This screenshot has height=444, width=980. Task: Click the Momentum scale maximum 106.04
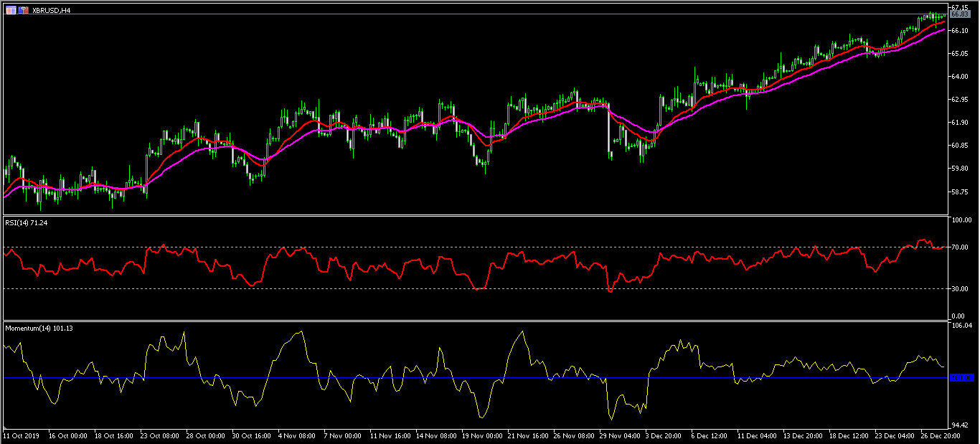click(961, 325)
